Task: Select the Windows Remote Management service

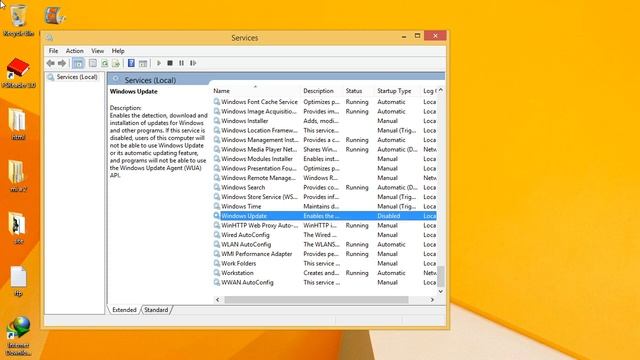Action: click(x=324, y=178)
